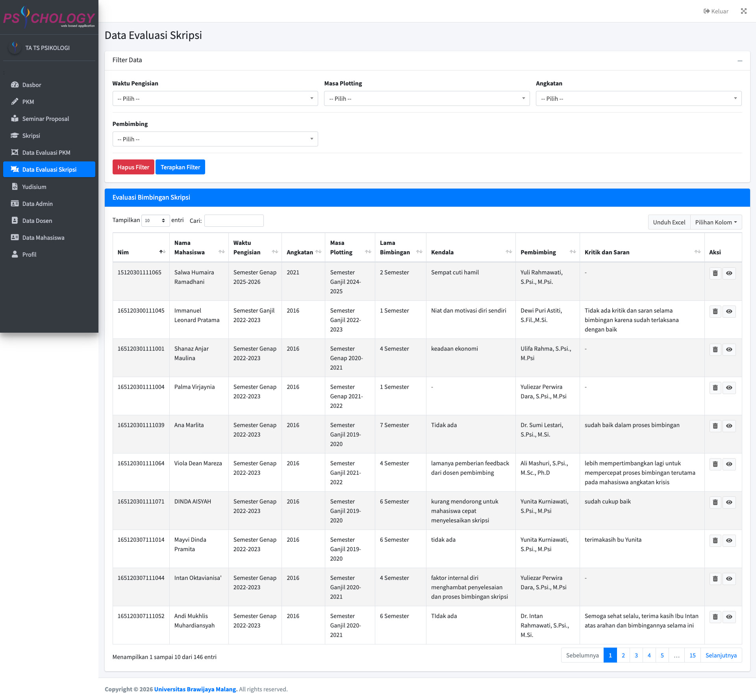Click the fullscreen expand icon
This screenshot has width=756, height=700.
coord(743,11)
